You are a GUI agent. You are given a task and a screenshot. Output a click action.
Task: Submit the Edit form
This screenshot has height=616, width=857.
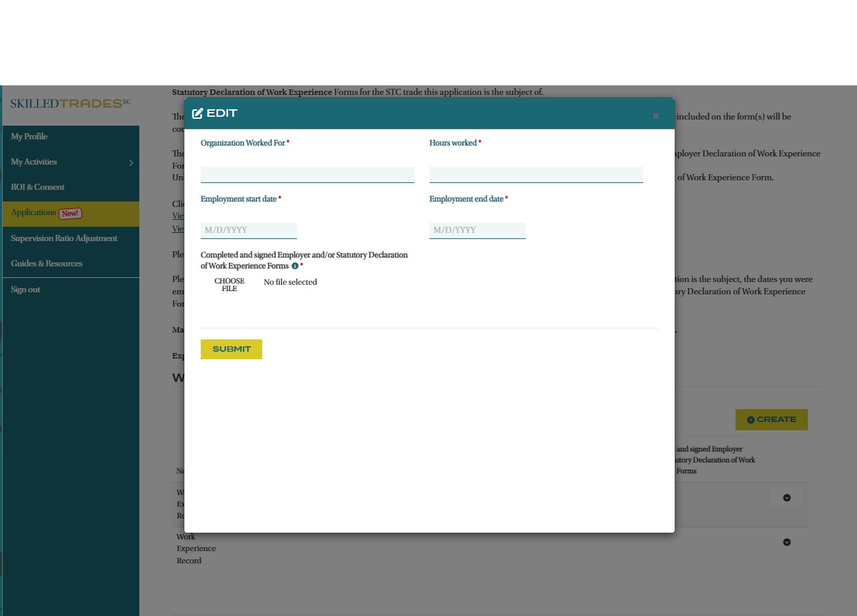click(231, 349)
